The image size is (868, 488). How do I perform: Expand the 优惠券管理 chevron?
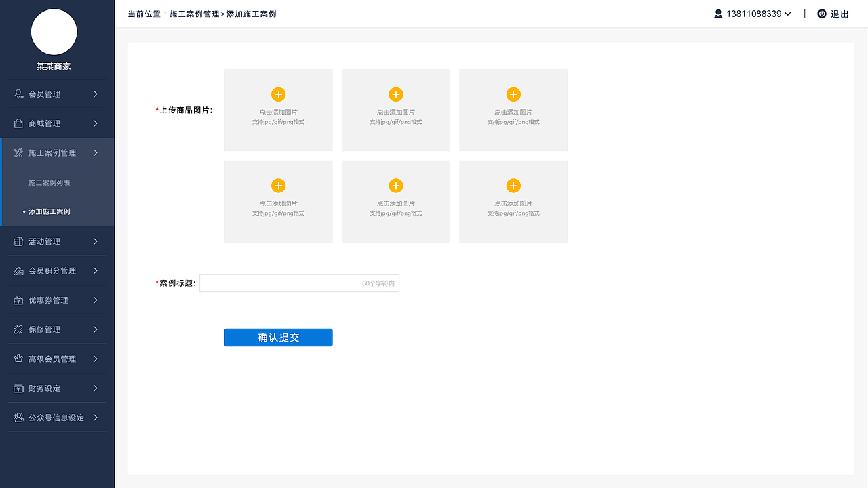[x=96, y=300]
